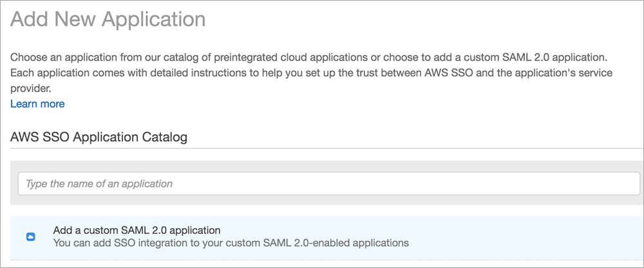The width and height of the screenshot is (644, 268).
Task: Click the 'AWS SSO Application Catalog' section heading
Action: pyautogui.click(x=99, y=137)
